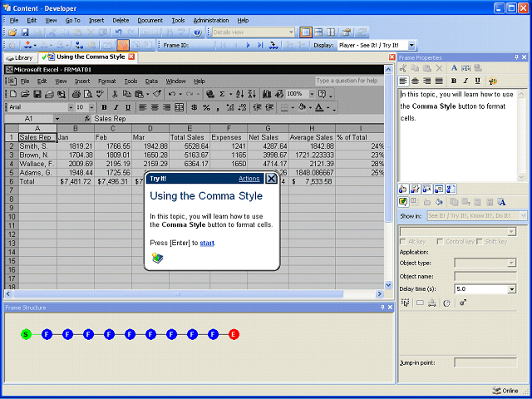This screenshot has width=532, height=399.
Task: Click the hand pointer bubble icon
Action: coord(403,189)
